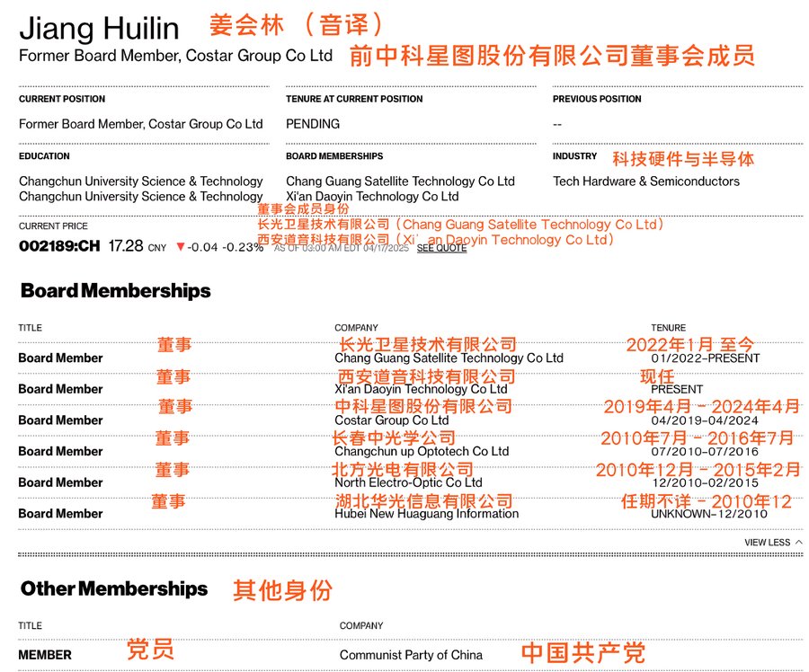This screenshot has width=809, height=672.
Task: Click Communist Party of China entry
Action: tap(411, 655)
